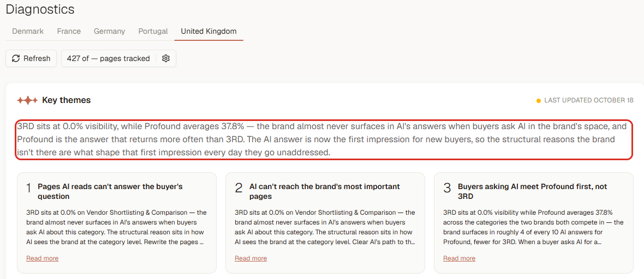Open the pages tracked settings gear

point(166,59)
